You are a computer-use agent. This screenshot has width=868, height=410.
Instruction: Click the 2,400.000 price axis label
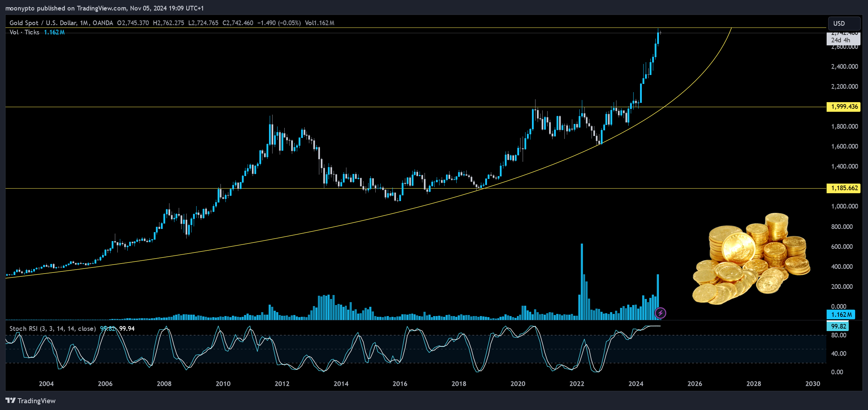(844, 66)
